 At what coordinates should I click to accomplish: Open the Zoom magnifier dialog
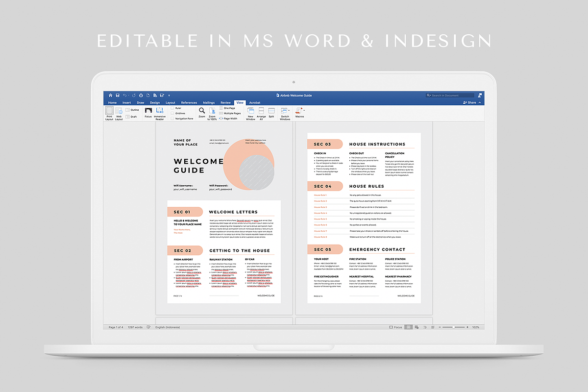(202, 114)
